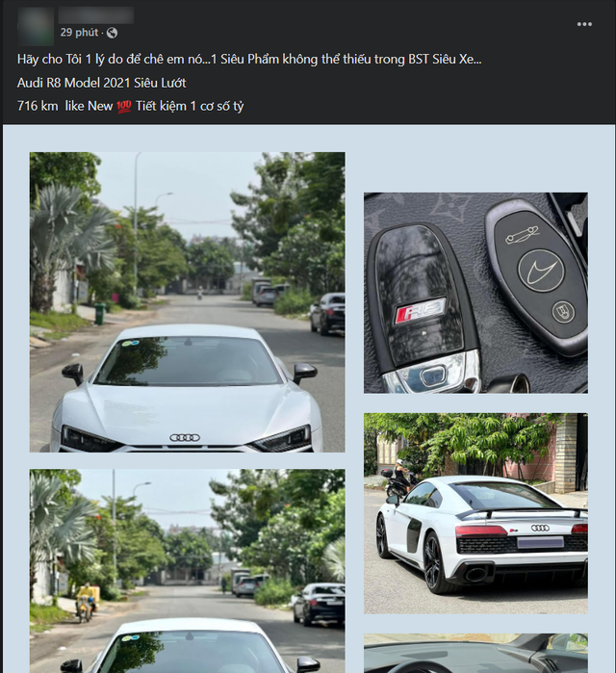The width and height of the screenshot is (616, 673).
Task: Click the first caption line about Siêu Phẩm
Action: coord(249,60)
